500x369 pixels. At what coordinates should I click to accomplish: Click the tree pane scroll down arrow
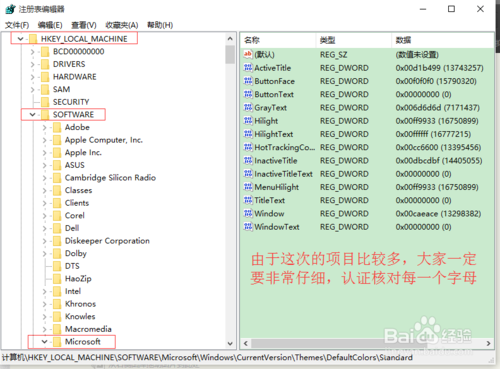coord(230,343)
